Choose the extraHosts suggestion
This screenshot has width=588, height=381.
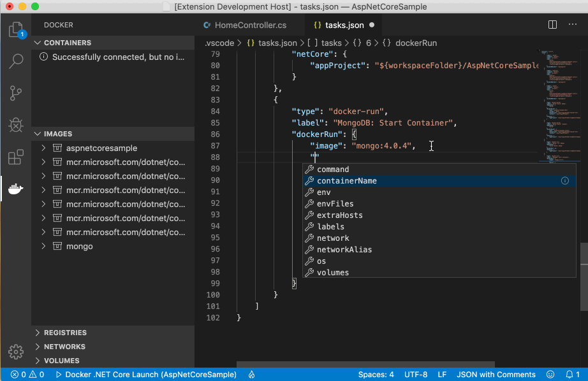pyautogui.click(x=439, y=215)
